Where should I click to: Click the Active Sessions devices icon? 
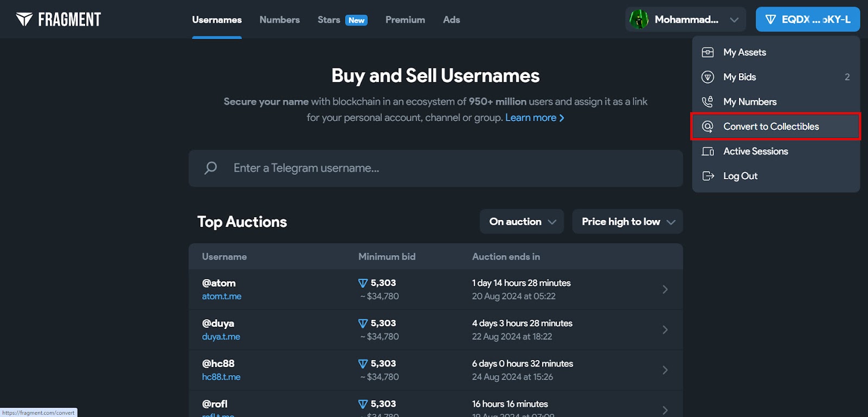coord(708,151)
